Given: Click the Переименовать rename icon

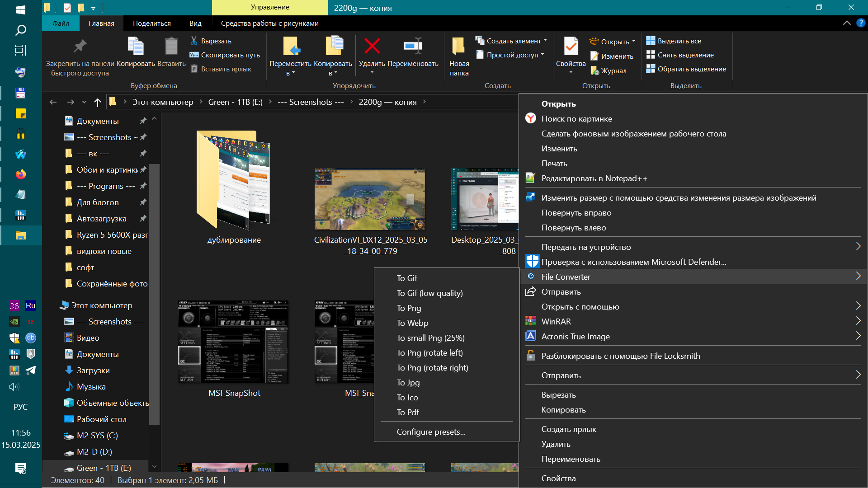Looking at the screenshot, I should tap(412, 46).
